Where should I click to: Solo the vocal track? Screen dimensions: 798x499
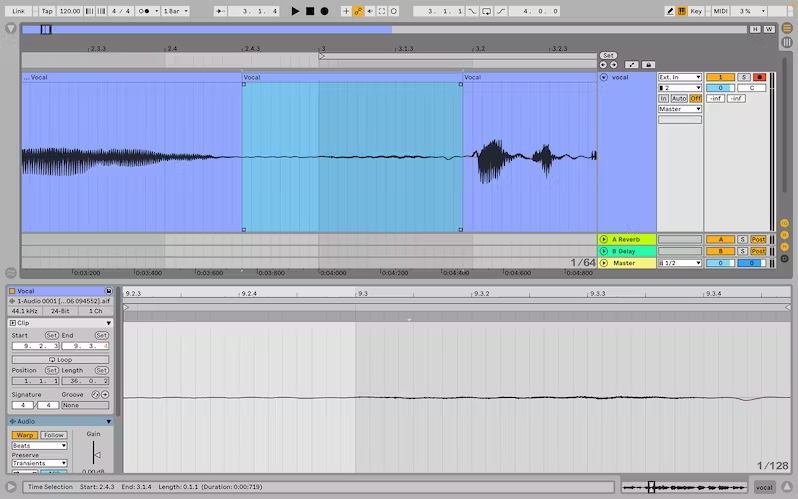[x=744, y=77]
